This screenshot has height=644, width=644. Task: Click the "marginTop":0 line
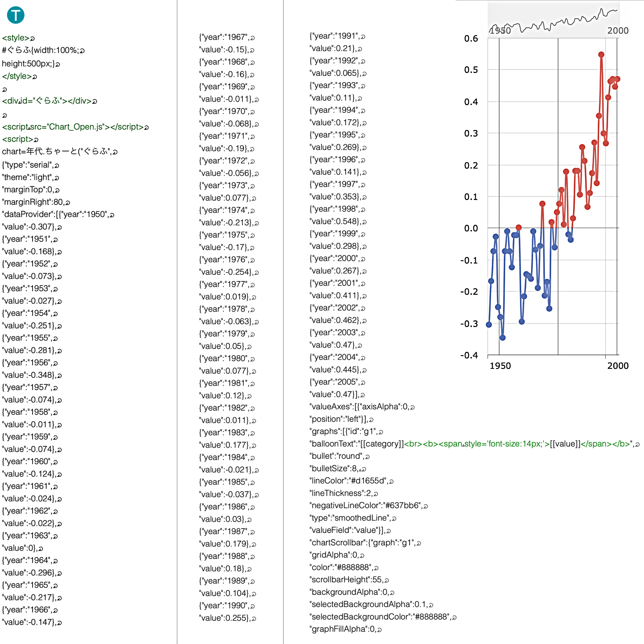click(31, 190)
